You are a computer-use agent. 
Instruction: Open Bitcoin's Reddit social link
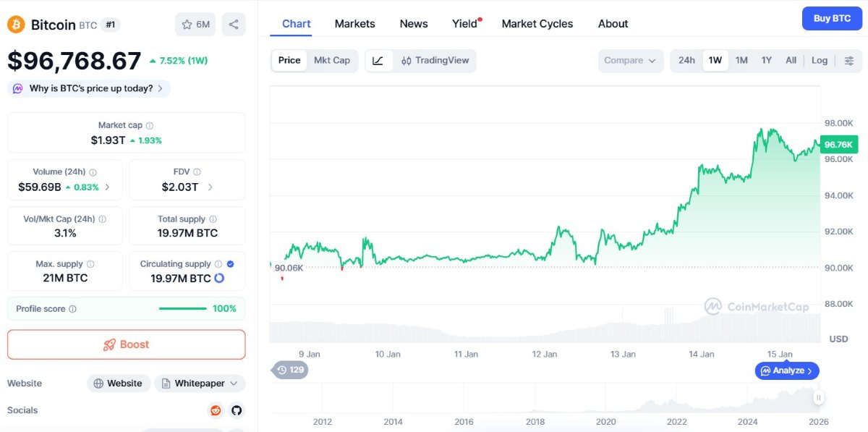tap(215, 410)
